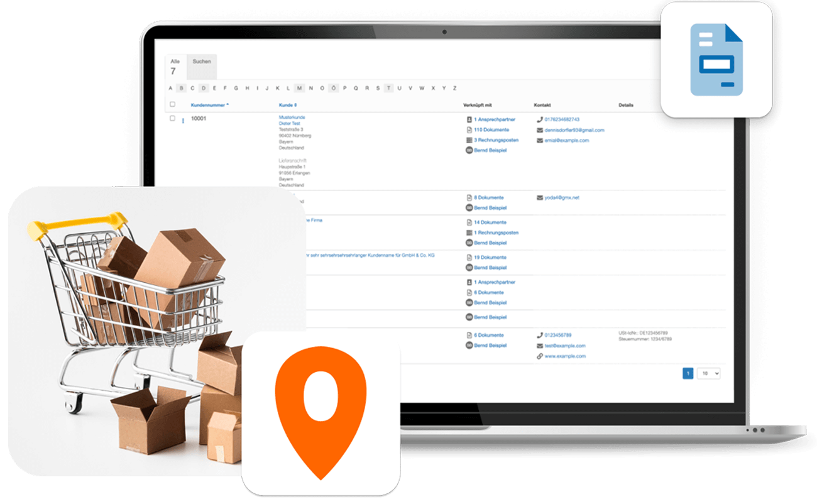
Task: Switch to the Suchen tab
Action: (202, 67)
